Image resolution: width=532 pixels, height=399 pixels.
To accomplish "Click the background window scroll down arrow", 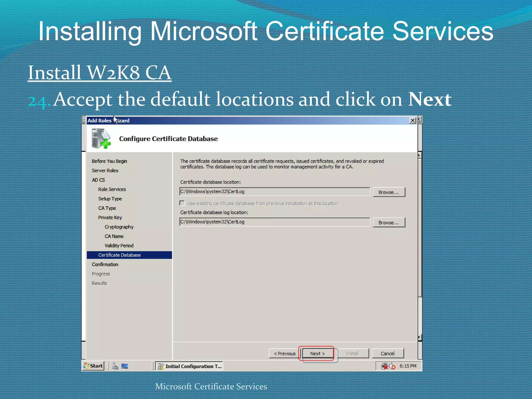I will point(420,338).
